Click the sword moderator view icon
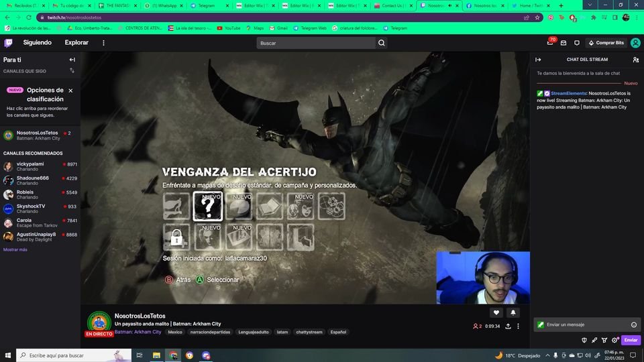This screenshot has width=644, height=362. pyautogui.click(x=594, y=340)
